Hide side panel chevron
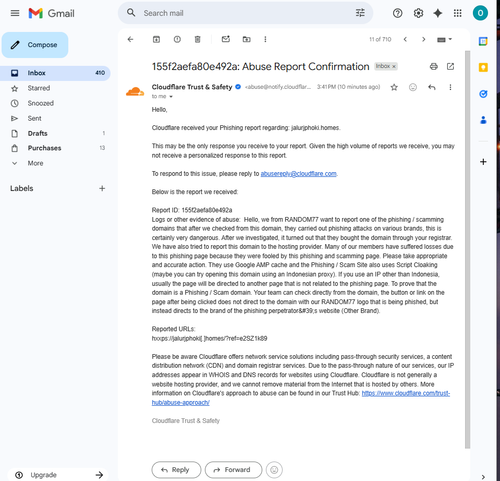 pos(483,477)
